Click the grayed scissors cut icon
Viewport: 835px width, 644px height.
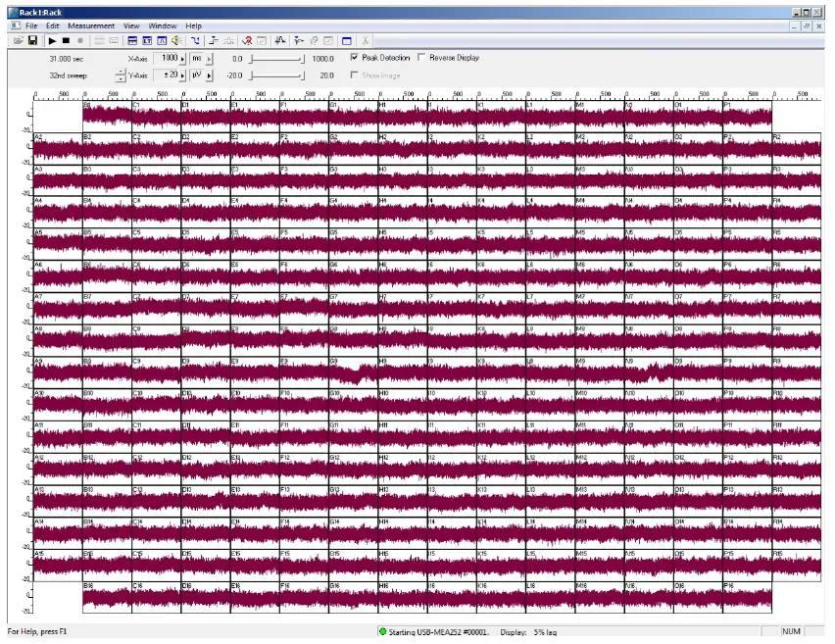point(366,40)
